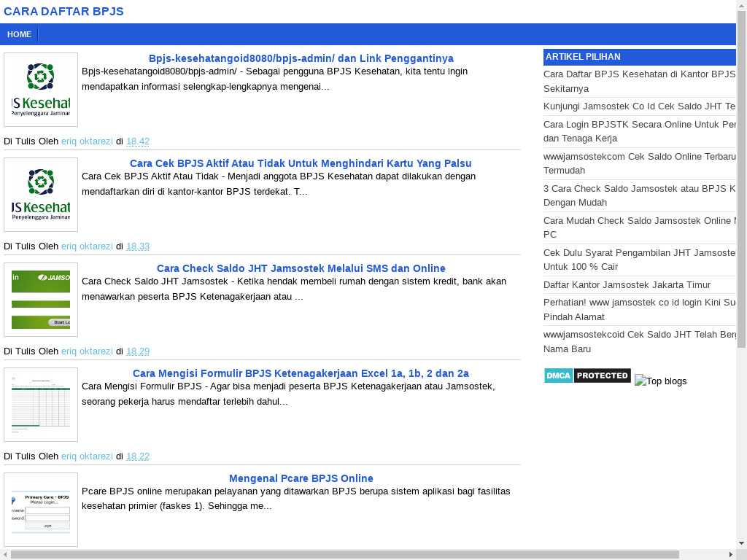
Task: Open author eriq oktarezi beside time 18.29
Action: [x=87, y=351]
